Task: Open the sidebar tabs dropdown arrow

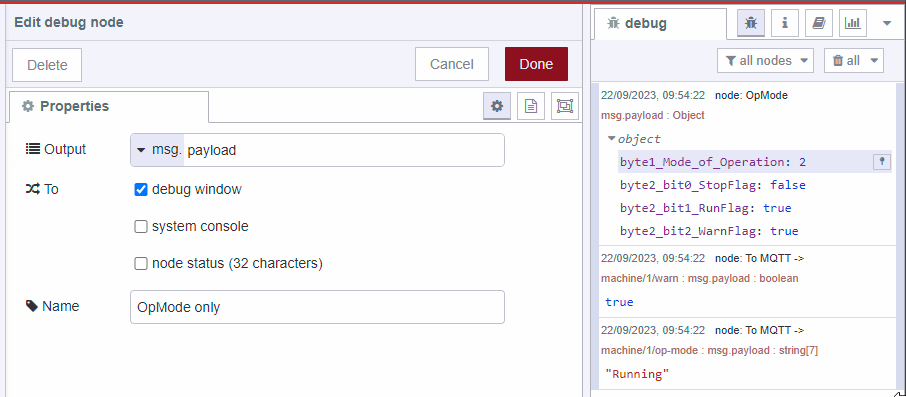Action: pos(888,23)
